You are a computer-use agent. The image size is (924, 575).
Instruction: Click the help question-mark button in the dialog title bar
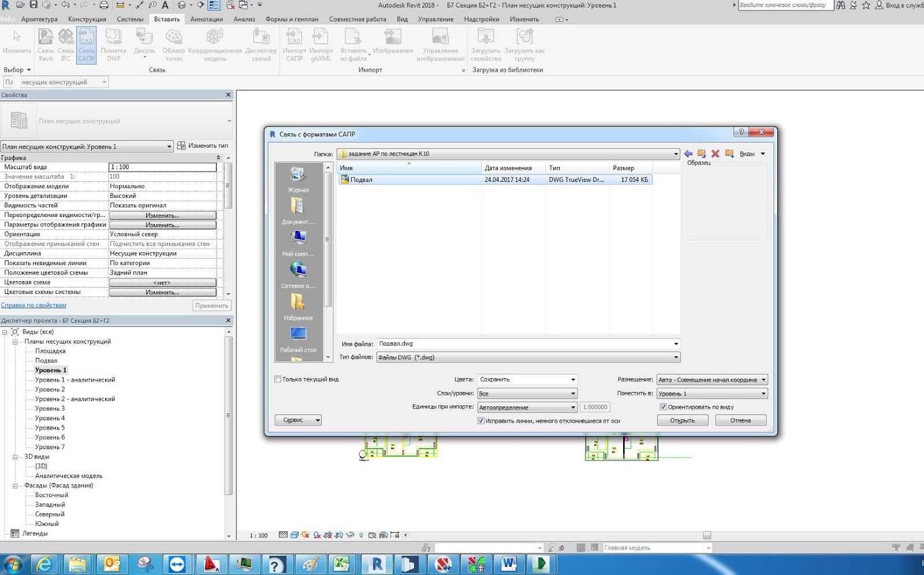pos(742,132)
